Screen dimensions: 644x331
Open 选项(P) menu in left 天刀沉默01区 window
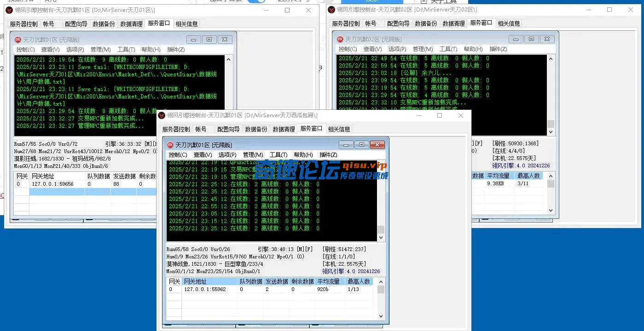(75, 49)
